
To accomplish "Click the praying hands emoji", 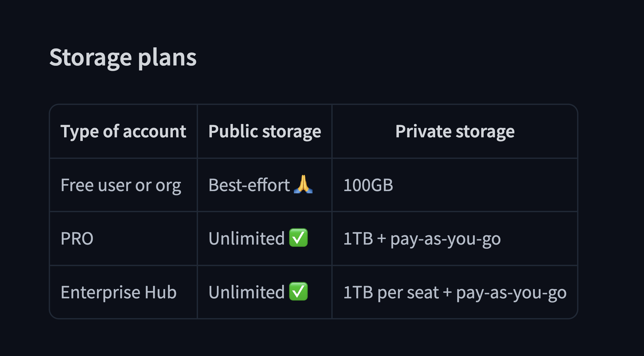I will tap(303, 184).
